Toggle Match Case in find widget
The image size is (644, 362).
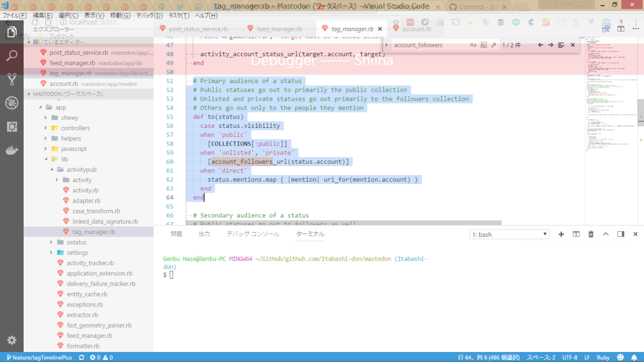click(473, 45)
